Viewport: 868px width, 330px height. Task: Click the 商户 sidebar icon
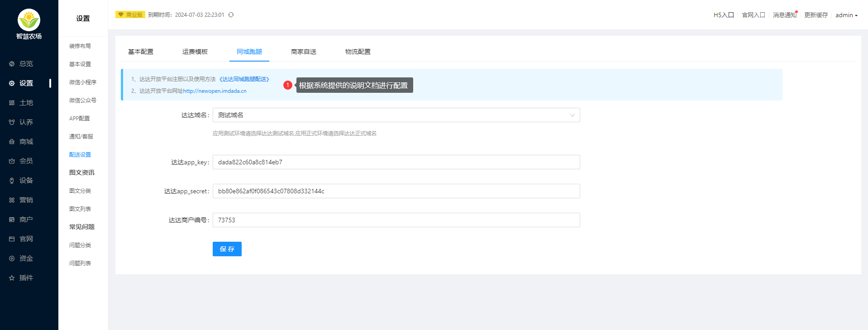12,220
